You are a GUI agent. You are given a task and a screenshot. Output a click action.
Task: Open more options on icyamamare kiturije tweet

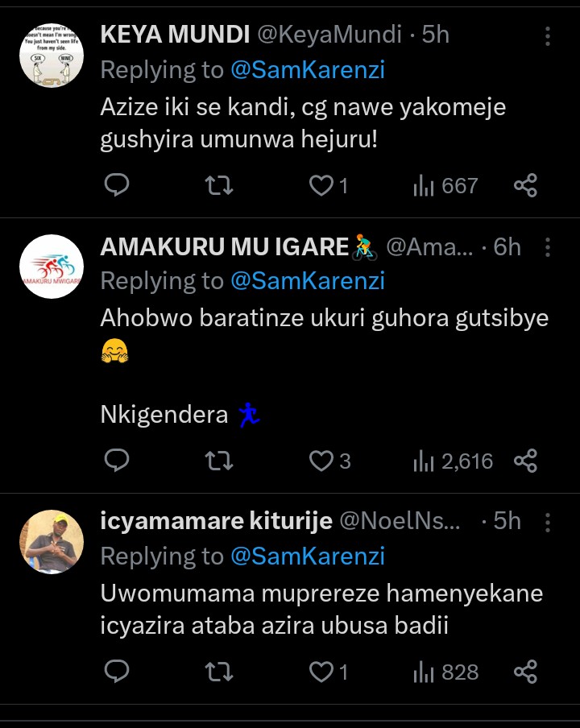coord(548,522)
